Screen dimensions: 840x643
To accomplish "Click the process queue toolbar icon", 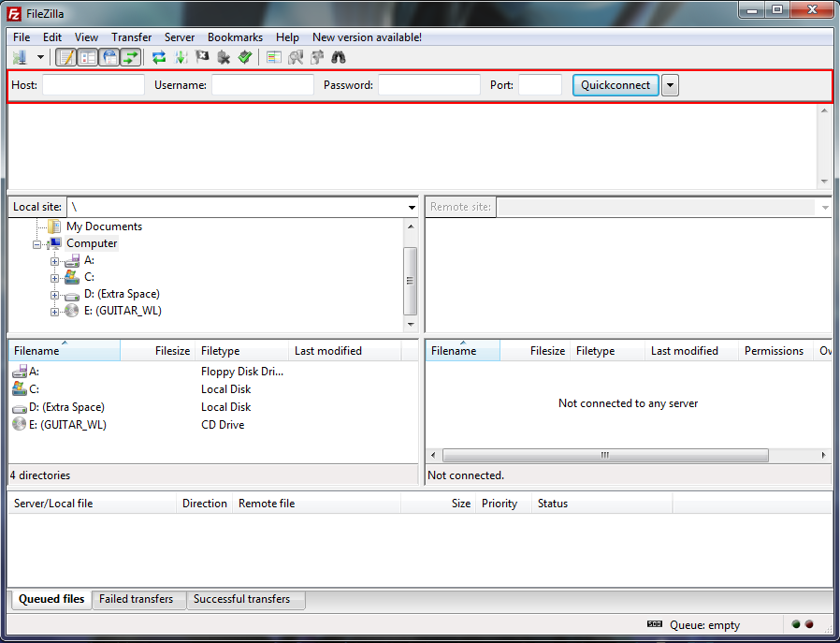I will click(x=181, y=57).
